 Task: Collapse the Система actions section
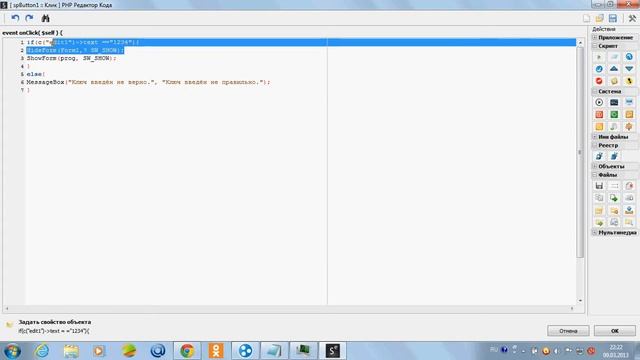click(595, 91)
